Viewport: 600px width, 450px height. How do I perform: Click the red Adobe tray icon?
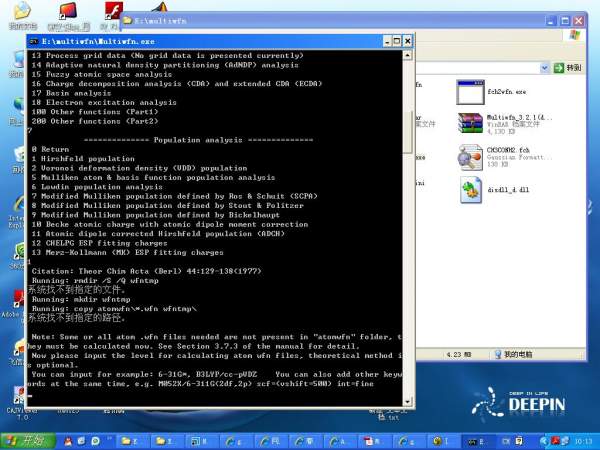tap(556, 441)
